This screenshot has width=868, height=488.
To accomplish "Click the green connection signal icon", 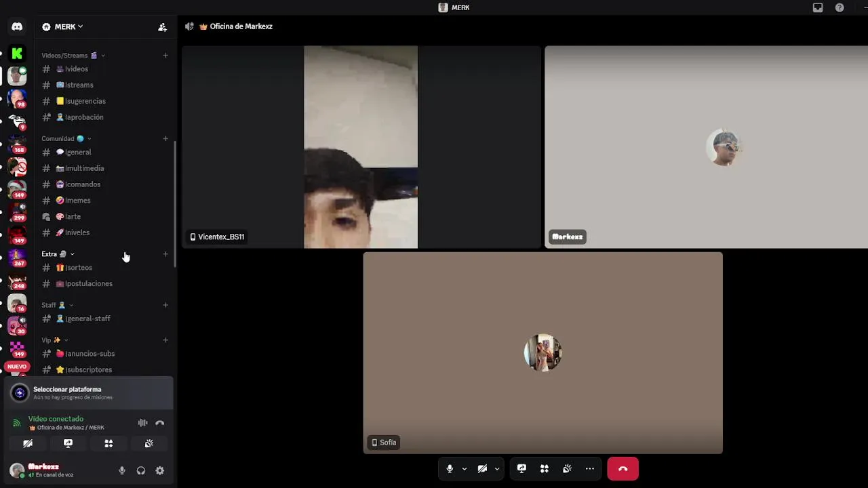I will click(17, 423).
